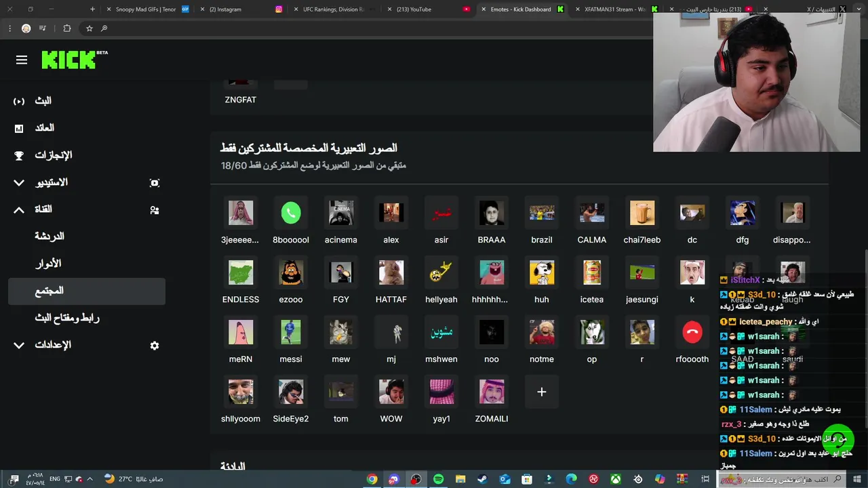Screen dimensions: 868x488
Task: Open Google Chrome from the taskbar
Action: coord(372,479)
